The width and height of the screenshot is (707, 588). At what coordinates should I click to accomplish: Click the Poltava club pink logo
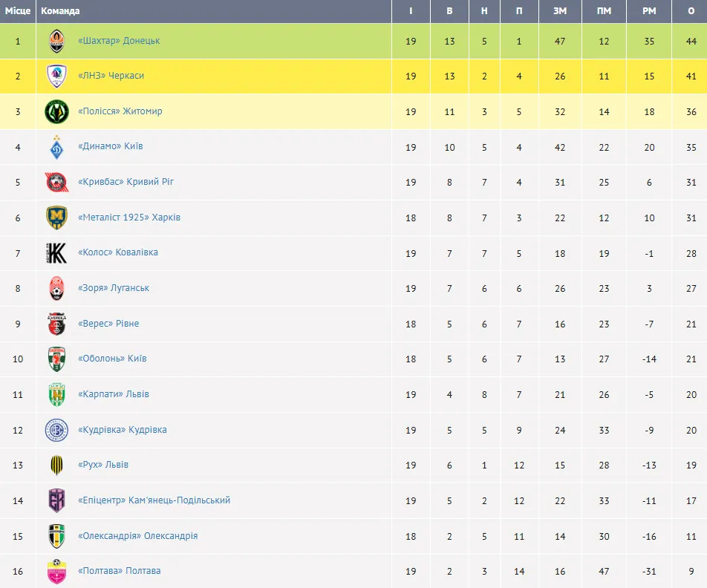pos(57,572)
